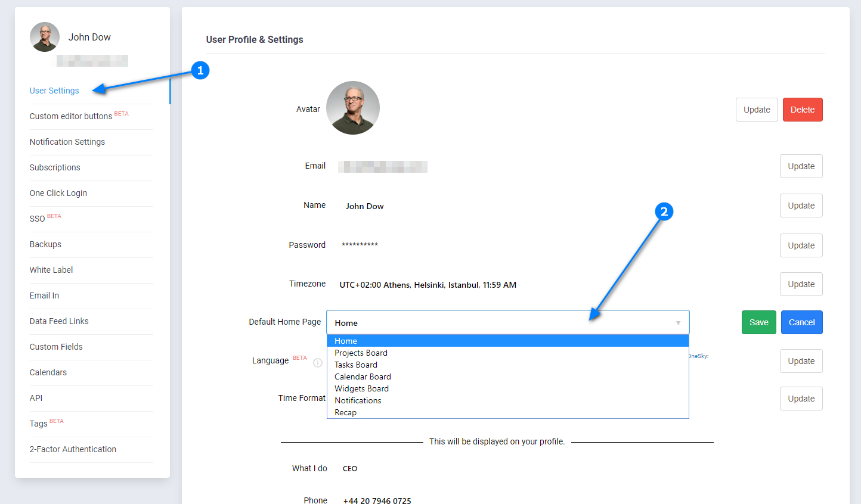Choose Calendar Board option in list
The width and height of the screenshot is (861, 504).
click(363, 377)
